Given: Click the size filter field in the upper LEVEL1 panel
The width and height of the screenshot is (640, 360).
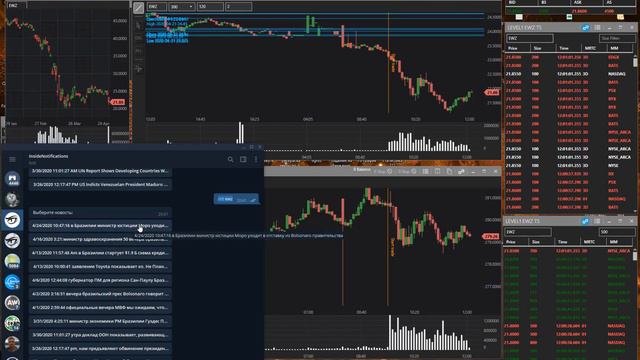Looking at the screenshot, I should point(617,38).
